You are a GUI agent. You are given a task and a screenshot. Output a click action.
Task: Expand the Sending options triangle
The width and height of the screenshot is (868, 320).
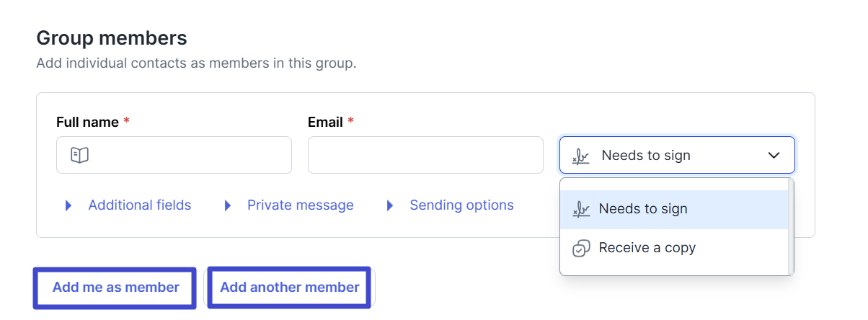point(390,205)
